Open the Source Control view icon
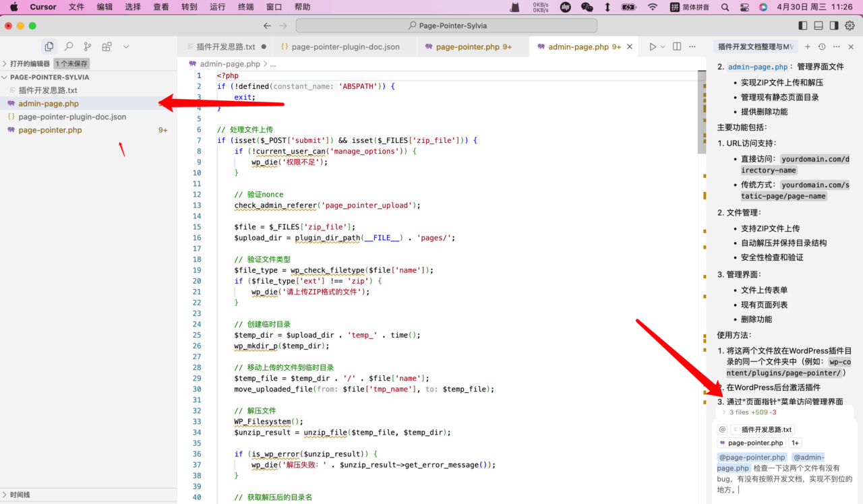Screen dimensions: 863x504 pos(88,46)
